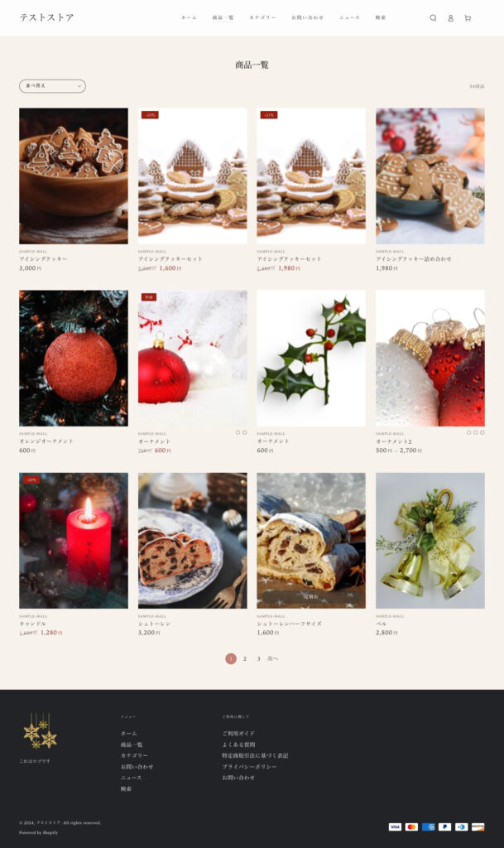
Task: Select first color swatch under オーナメント sale item
Action: click(x=238, y=432)
